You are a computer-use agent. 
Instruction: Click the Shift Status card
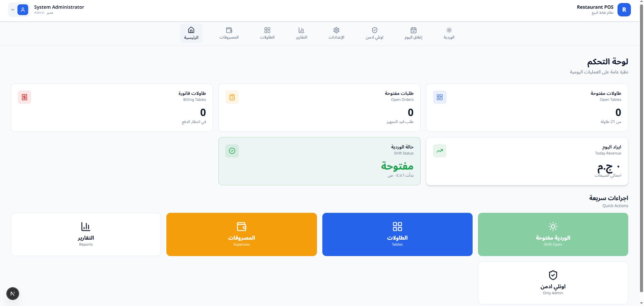click(319, 161)
